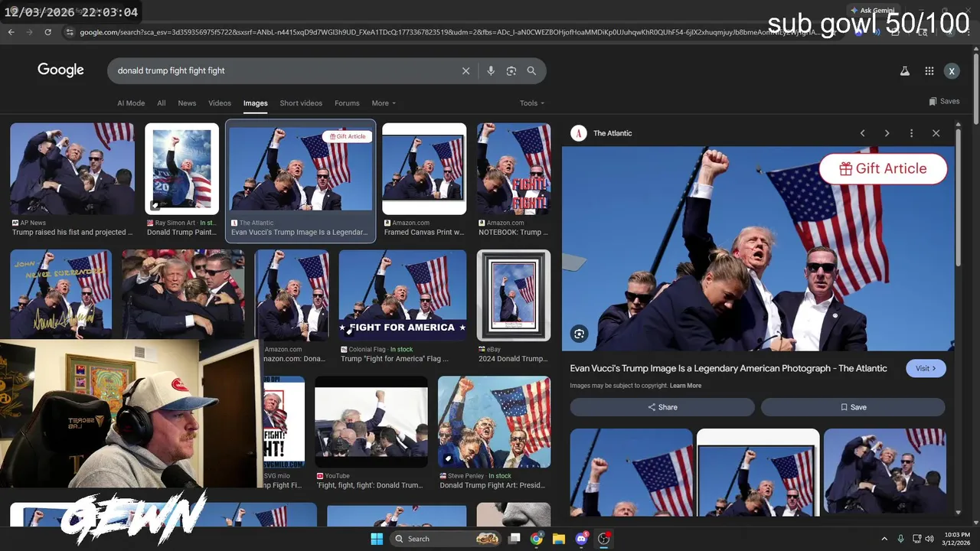Visit the Atlantic article
980x551 pixels.
point(926,368)
